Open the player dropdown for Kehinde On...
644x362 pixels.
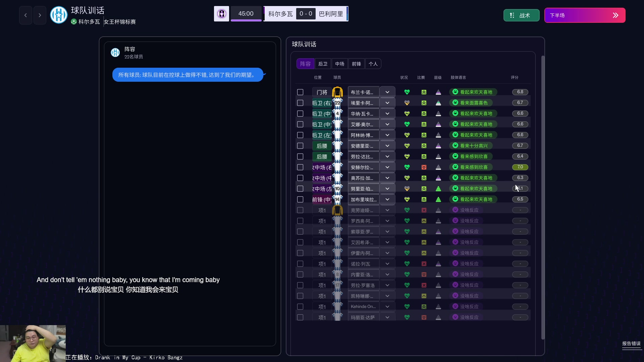(x=387, y=307)
